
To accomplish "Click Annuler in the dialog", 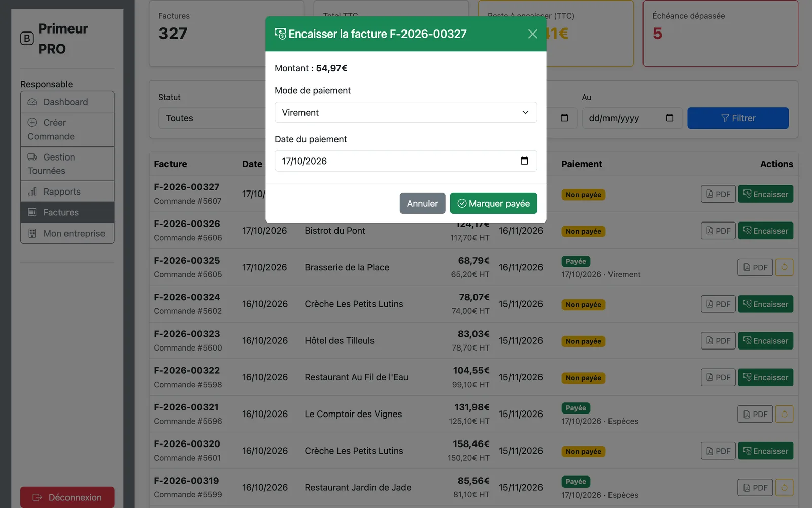I will (422, 203).
